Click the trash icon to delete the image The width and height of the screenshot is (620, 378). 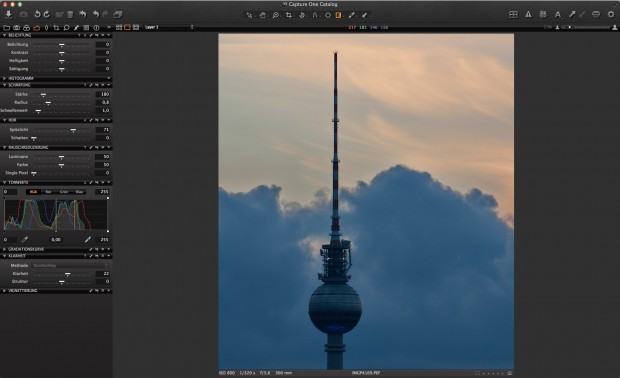(70, 15)
